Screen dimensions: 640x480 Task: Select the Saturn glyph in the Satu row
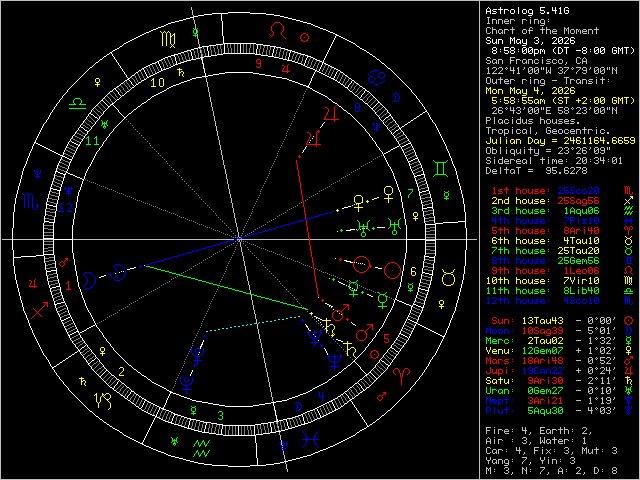629,381
